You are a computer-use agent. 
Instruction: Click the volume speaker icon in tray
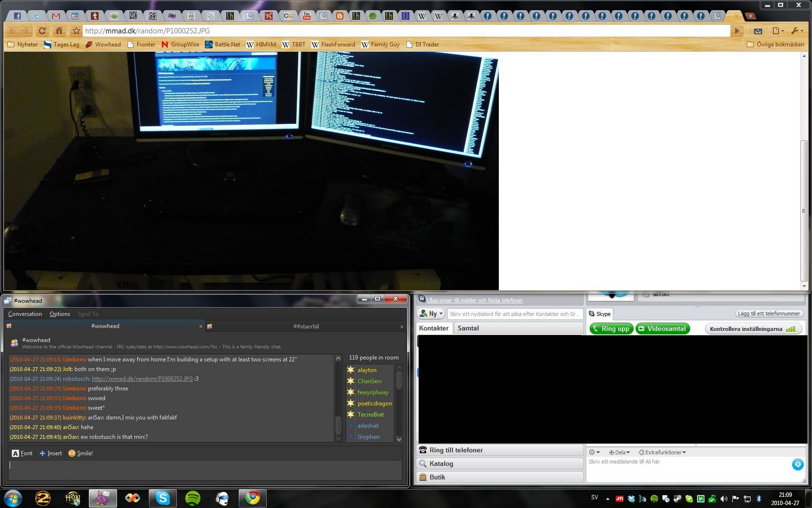(724, 499)
